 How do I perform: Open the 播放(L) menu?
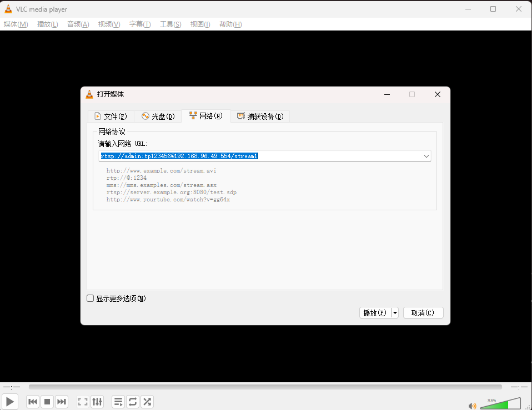(48, 24)
